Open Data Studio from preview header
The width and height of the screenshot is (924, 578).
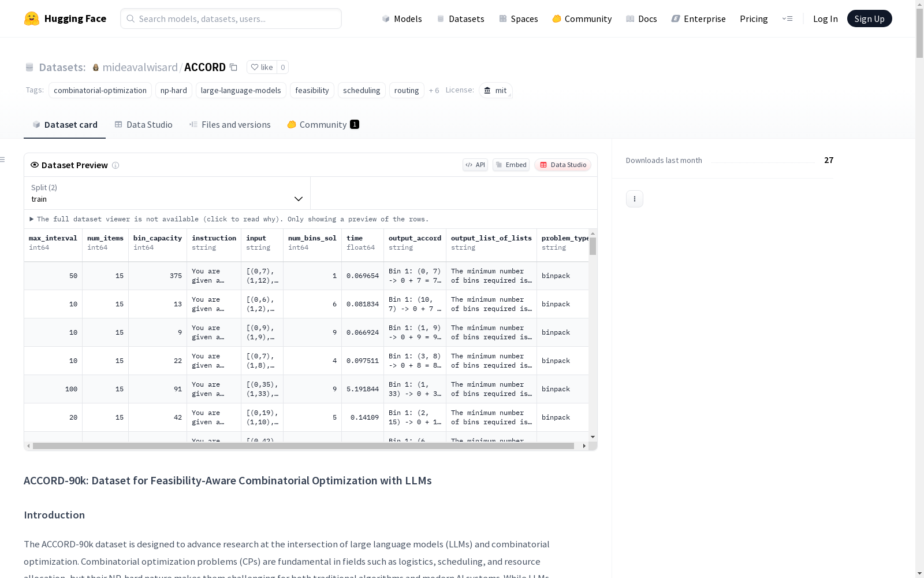[x=563, y=165]
